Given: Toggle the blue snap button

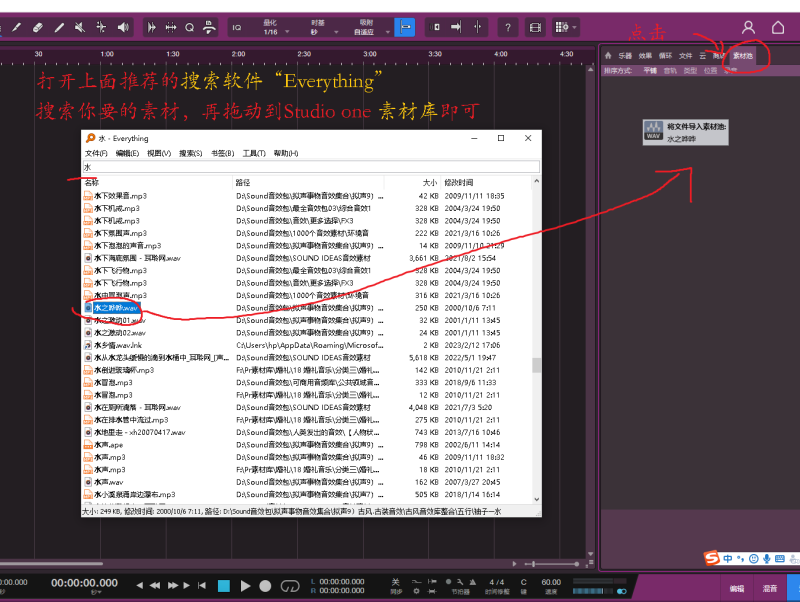Looking at the screenshot, I should pos(405,27).
